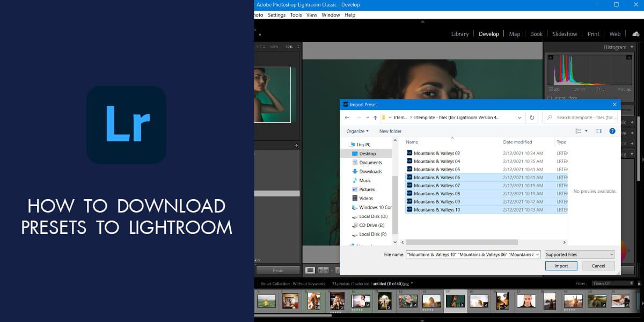
Task: Switch to the Map module
Action: (x=515, y=34)
